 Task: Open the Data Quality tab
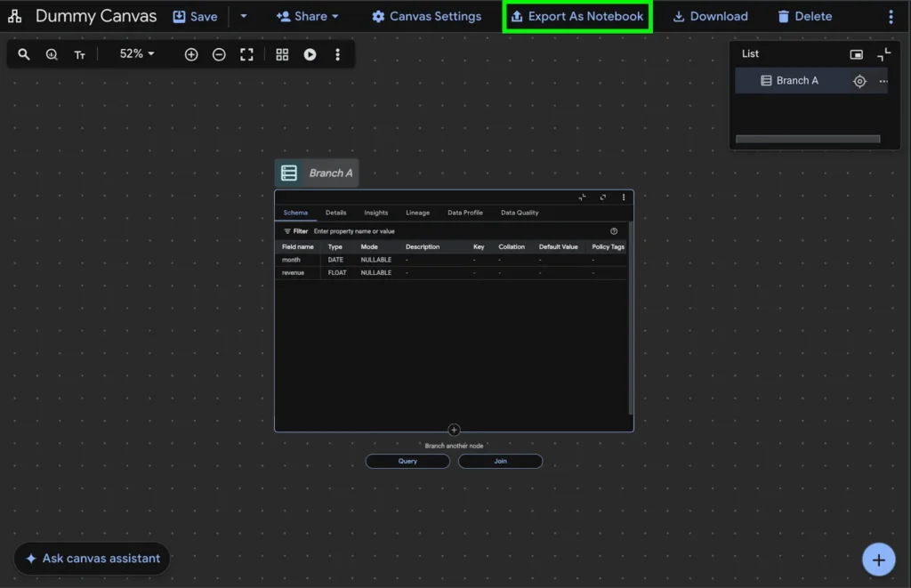[x=520, y=213]
